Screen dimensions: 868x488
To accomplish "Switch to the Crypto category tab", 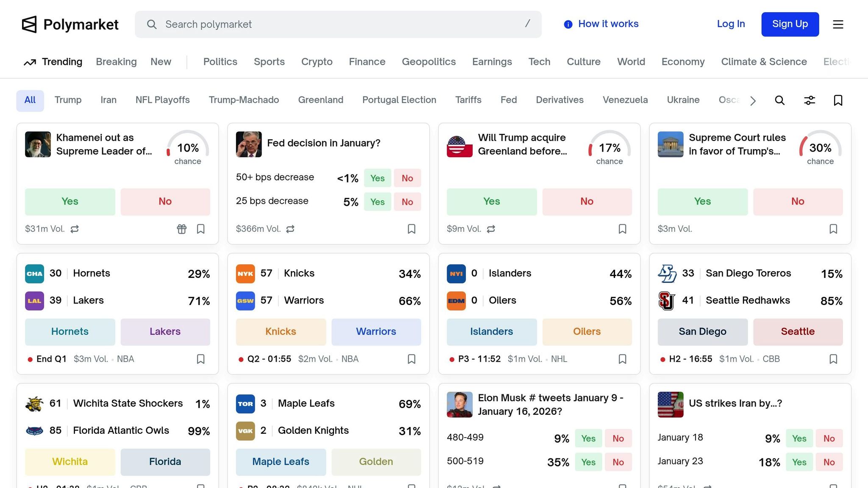I will click(x=317, y=62).
